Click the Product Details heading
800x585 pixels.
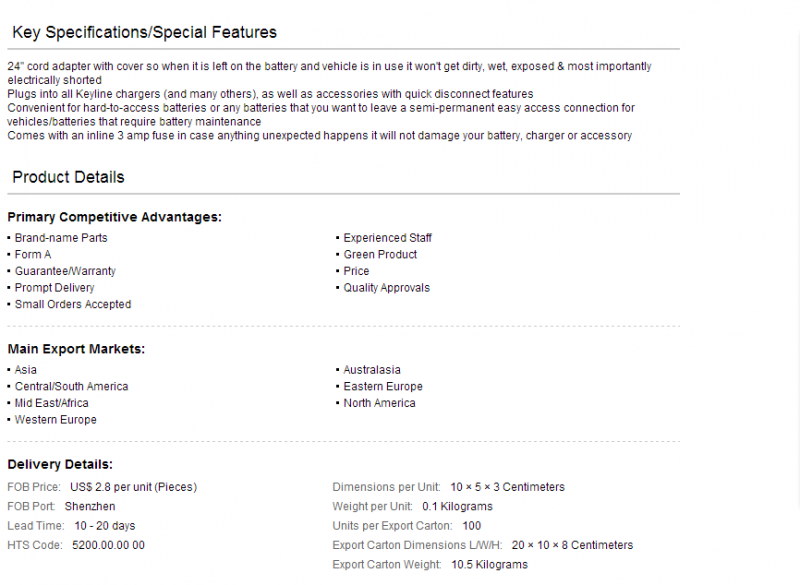pos(68,177)
